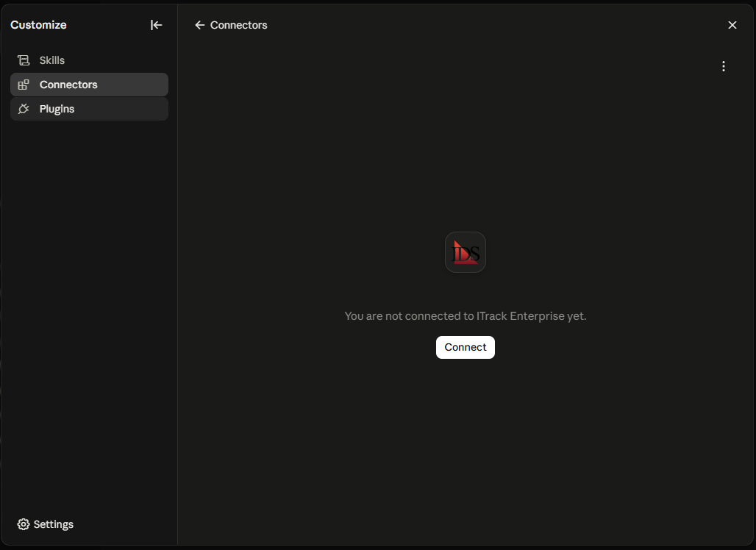Viewport: 756px width, 550px height.
Task: Click the Connectors blocks icon in sidebar
Action: pos(23,85)
